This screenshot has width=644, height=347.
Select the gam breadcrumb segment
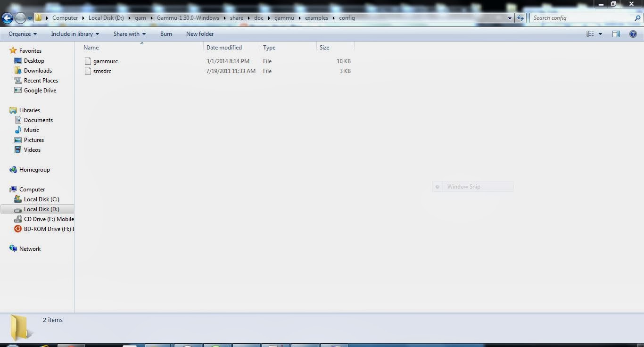pos(140,18)
